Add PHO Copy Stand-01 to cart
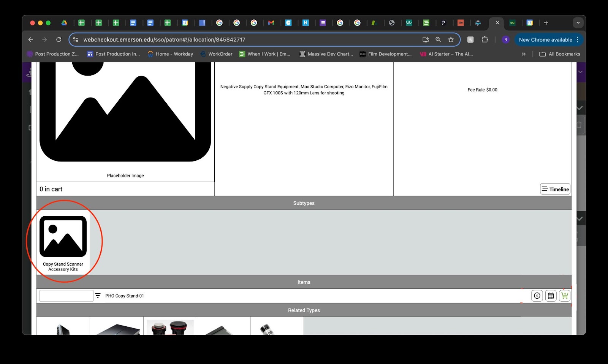The image size is (608, 364). coord(565,296)
